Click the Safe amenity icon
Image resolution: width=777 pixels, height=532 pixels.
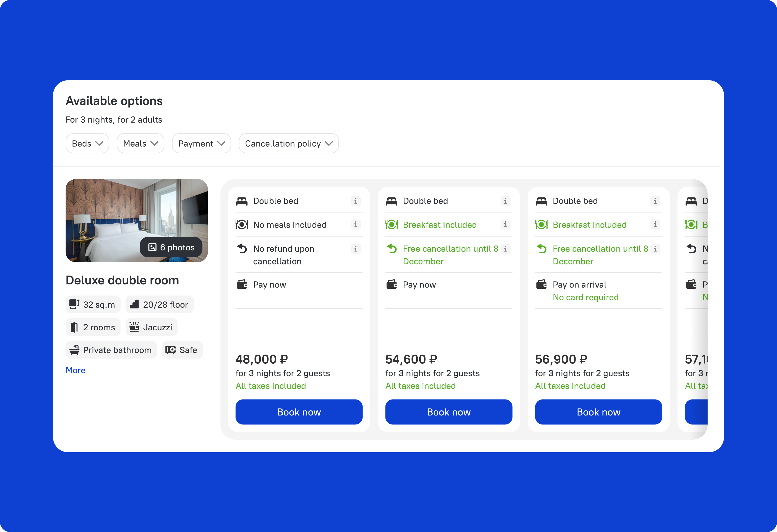tap(171, 350)
